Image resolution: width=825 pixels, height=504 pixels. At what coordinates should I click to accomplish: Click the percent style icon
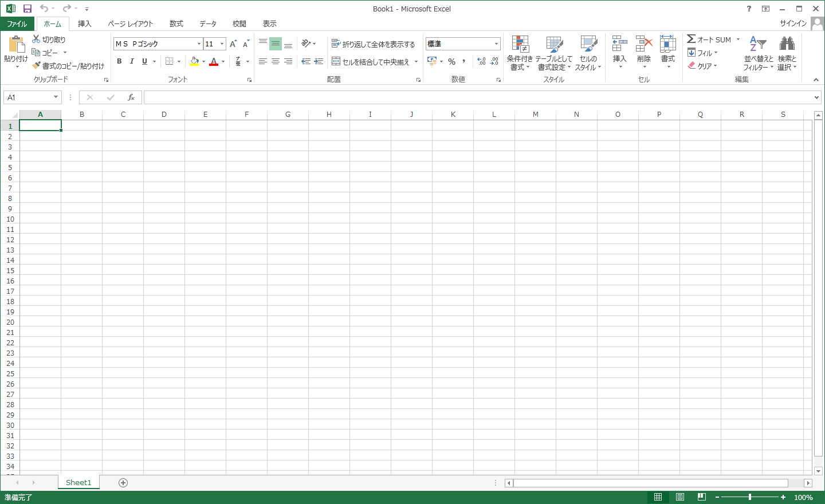[x=452, y=61]
